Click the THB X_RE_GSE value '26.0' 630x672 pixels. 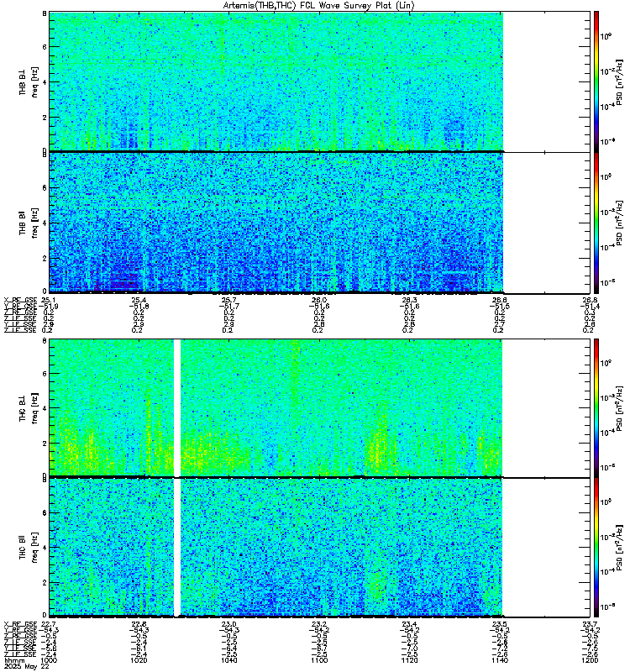tap(319, 300)
